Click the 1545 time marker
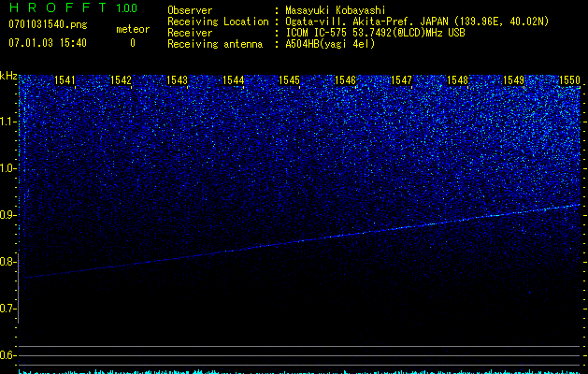 (290, 80)
